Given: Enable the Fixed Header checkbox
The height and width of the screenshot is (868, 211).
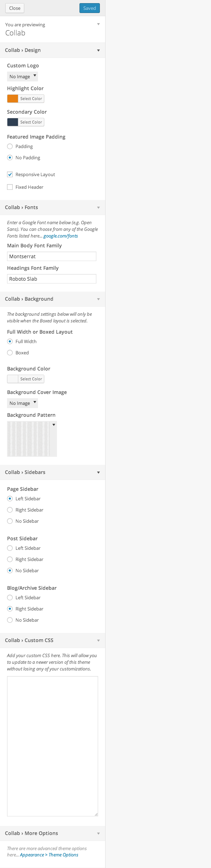Looking at the screenshot, I should pyautogui.click(x=10, y=187).
